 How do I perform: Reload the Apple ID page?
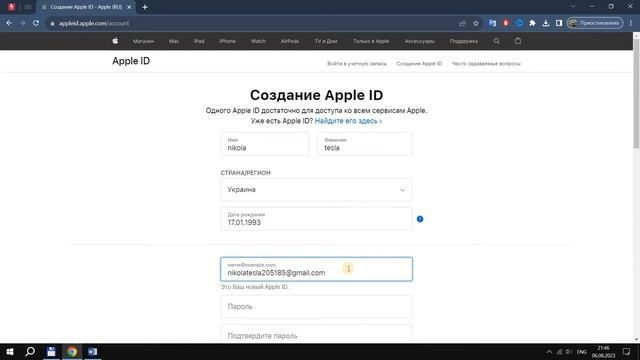tap(36, 23)
